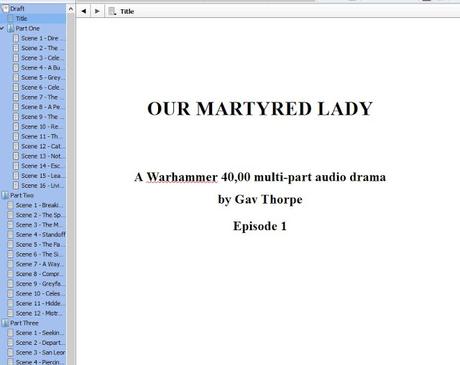460x365 pixels.
Task: Go forward with the right navigation arrow
Action: [97, 11]
